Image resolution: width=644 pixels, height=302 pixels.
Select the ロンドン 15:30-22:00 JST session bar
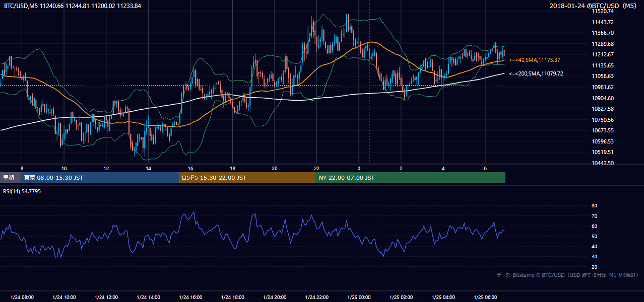pos(247,178)
